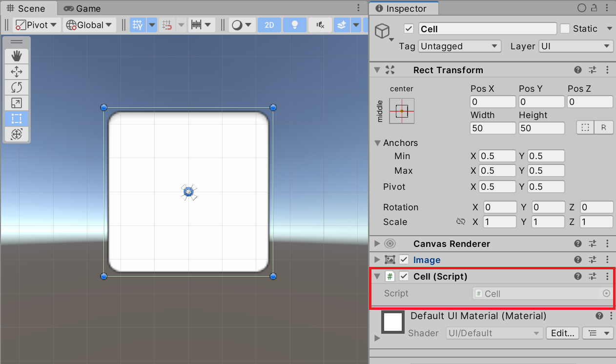Uncheck the Cell object active checkbox
Viewport: 616px width, 364px height.
coord(409,29)
